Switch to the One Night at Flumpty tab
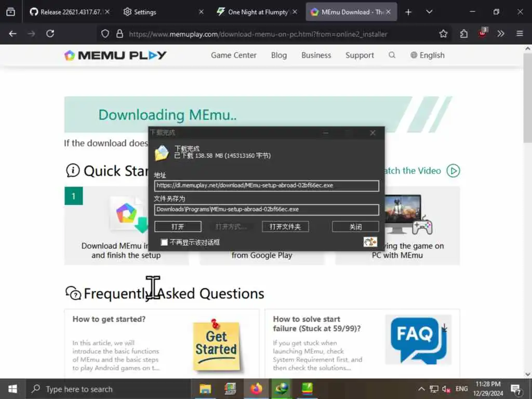Screen dimensions: 532x399 pyautogui.click(x=257, y=12)
